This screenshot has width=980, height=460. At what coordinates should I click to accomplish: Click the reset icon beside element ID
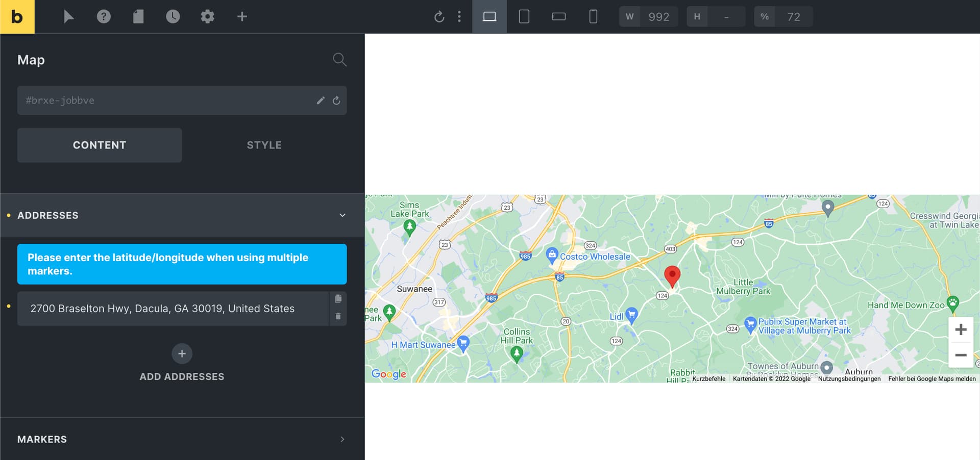pos(336,100)
